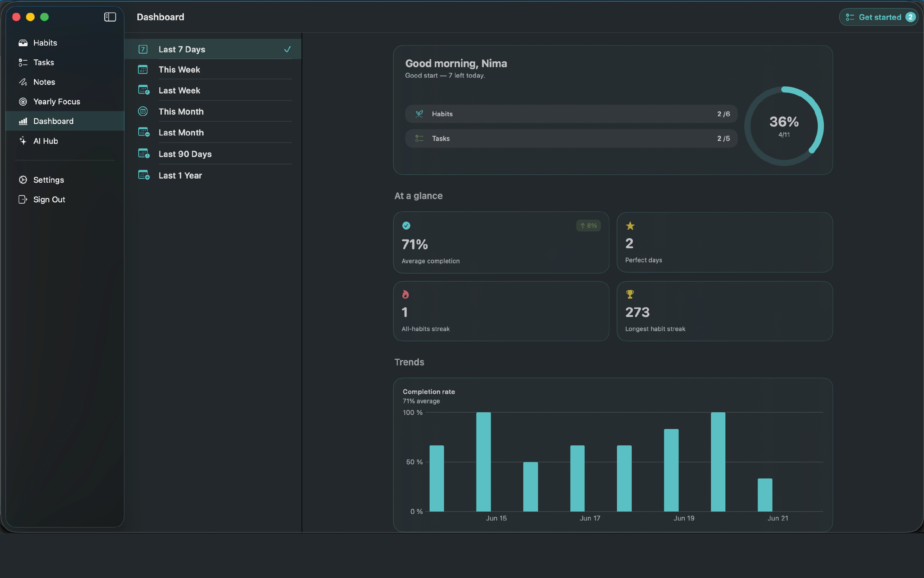Click the flame icon on All-habits streak
Image resolution: width=924 pixels, height=578 pixels.
pyautogui.click(x=406, y=294)
